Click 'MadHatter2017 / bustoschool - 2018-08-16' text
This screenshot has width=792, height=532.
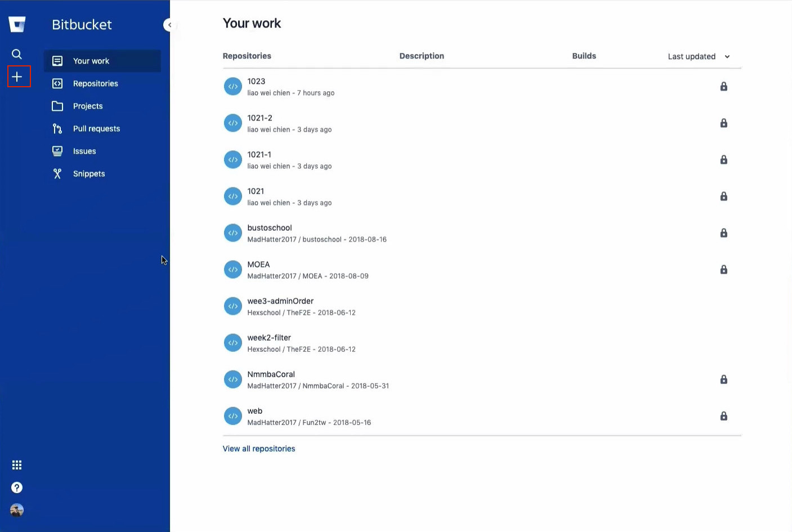(317, 239)
